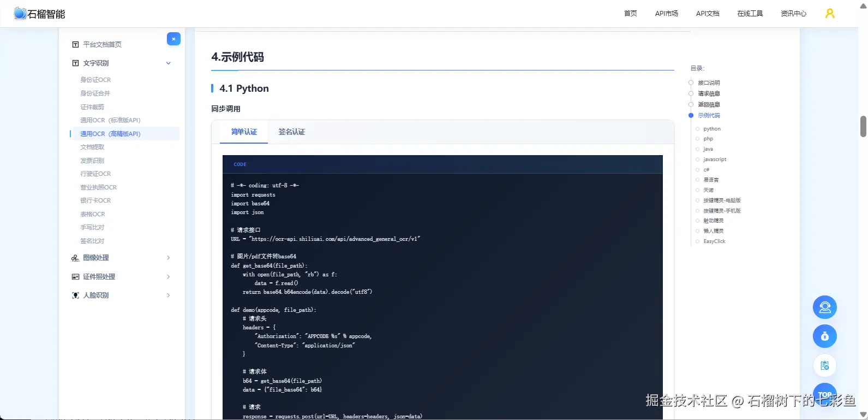The width and height of the screenshot is (868, 420).
Task: Jump to 示例代码 in table of contents
Action: [x=709, y=116]
